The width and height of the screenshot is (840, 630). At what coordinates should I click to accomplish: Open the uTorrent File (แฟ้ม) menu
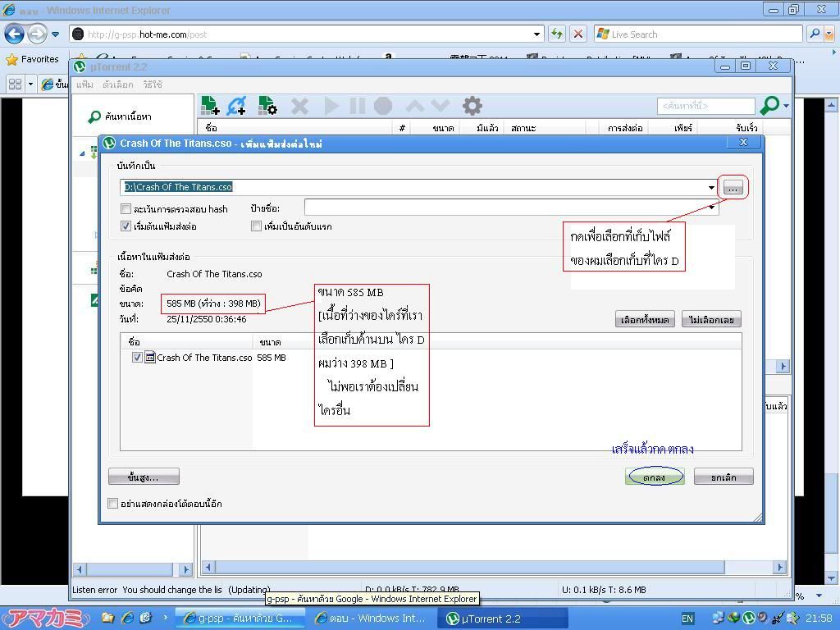84,84
